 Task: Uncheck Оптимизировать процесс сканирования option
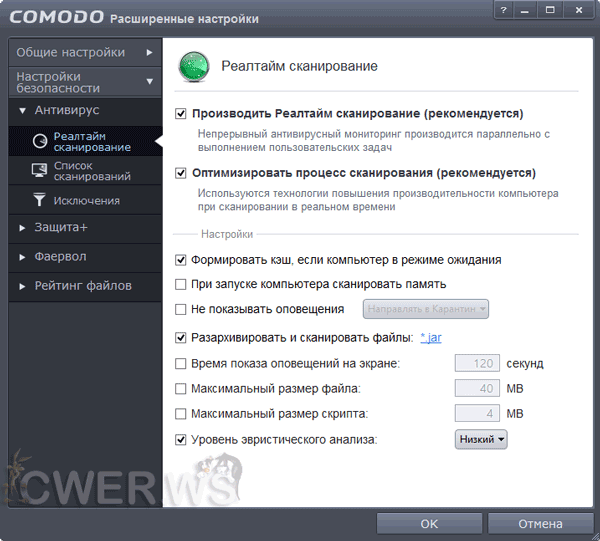click(181, 173)
